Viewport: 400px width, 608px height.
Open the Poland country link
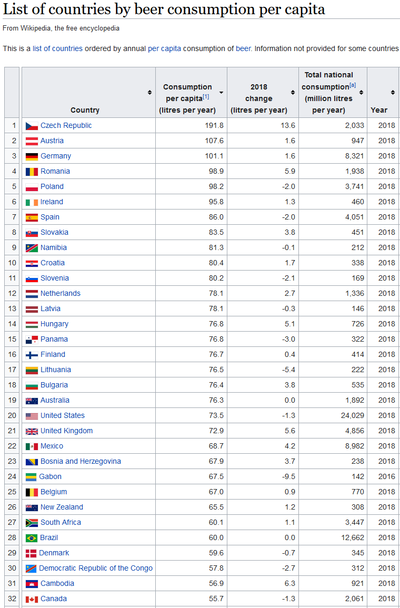(52, 187)
